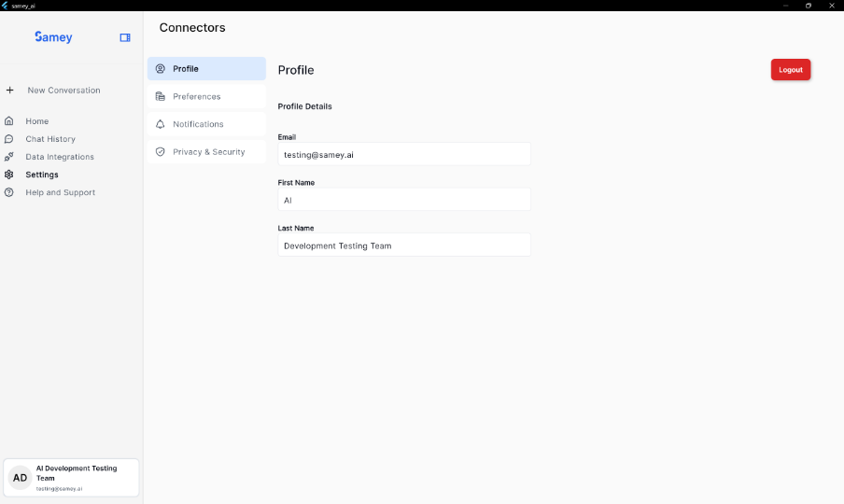Screen dimensions: 844x504
Task: Open the AI Development Testing Team account card
Action: coord(71,478)
